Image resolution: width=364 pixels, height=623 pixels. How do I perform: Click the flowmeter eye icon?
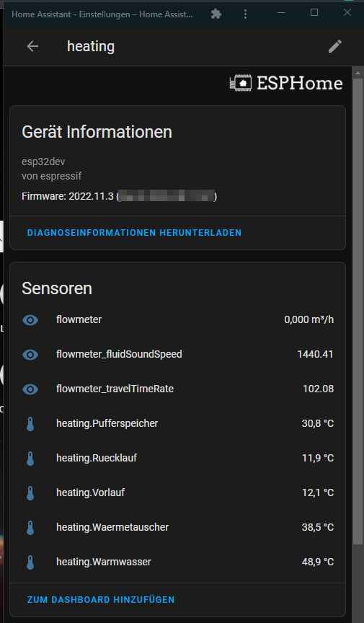[x=30, y=320]
